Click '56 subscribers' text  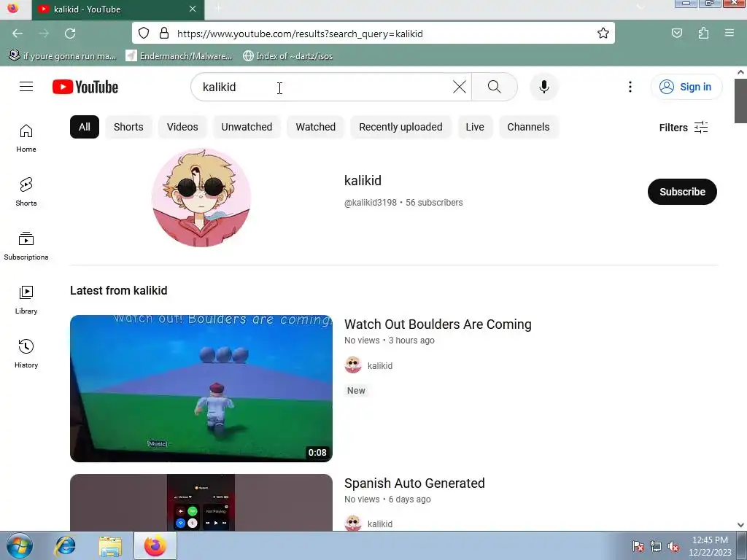434,203
